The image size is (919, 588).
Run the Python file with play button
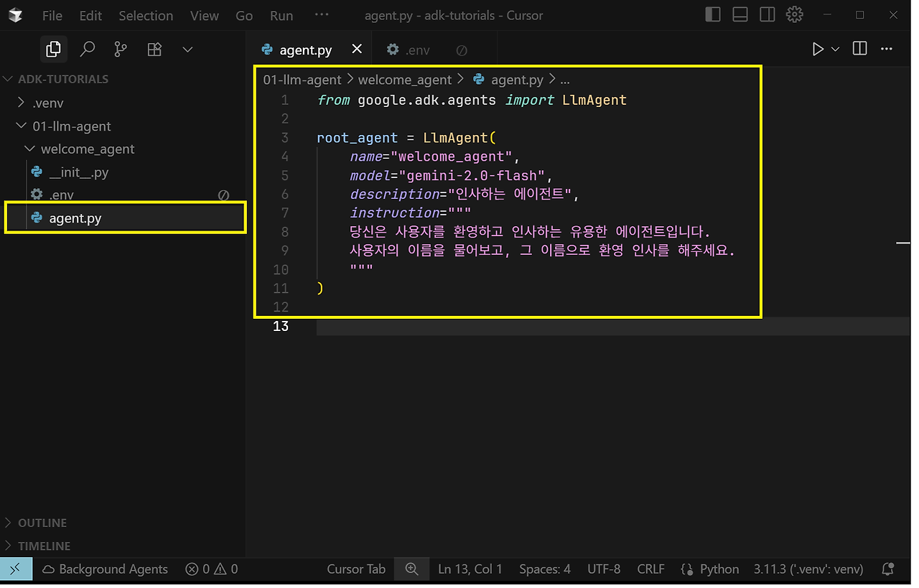[x=818, y=49]
